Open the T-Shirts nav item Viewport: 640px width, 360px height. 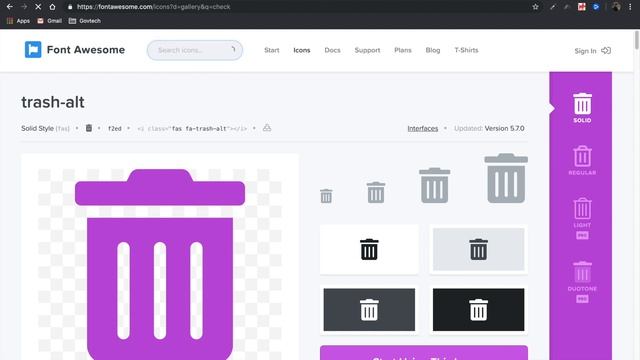pos(466,50)
